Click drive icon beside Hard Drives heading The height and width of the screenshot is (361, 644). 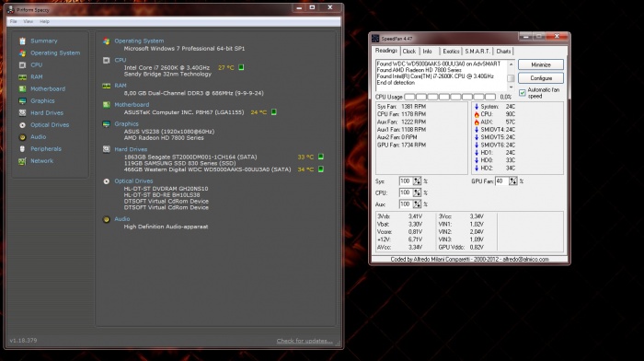point(107,149)
